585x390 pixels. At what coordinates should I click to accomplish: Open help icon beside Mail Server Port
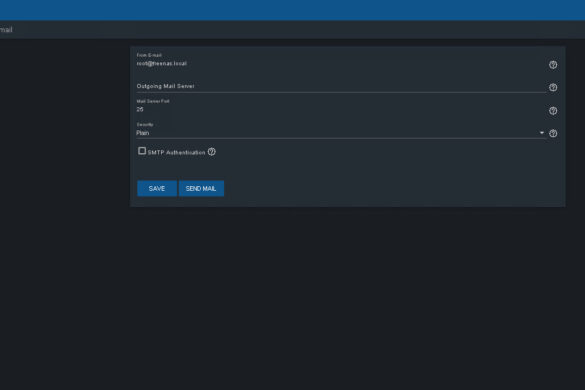553,111
